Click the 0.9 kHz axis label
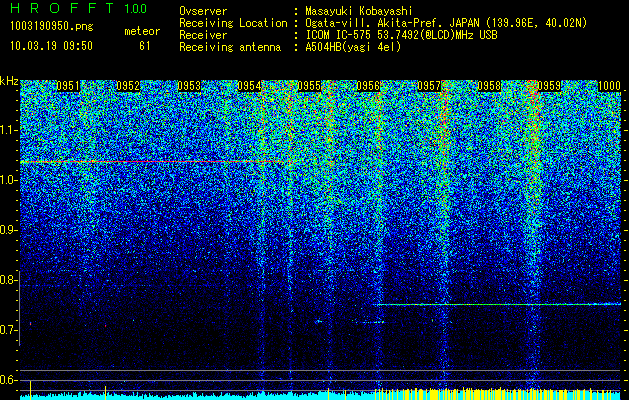Image resolution: width=629 pixels, height=400 pixels. [8, 230]
